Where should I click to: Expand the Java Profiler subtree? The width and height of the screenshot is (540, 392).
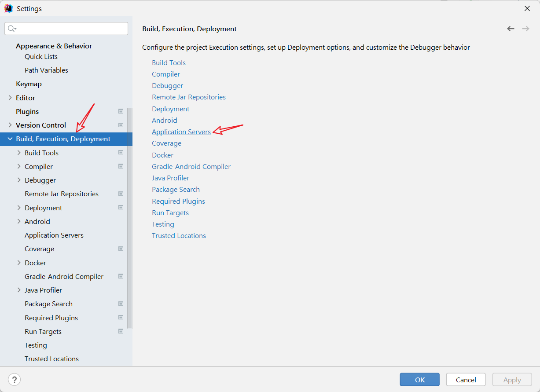(x=19, y=290)
